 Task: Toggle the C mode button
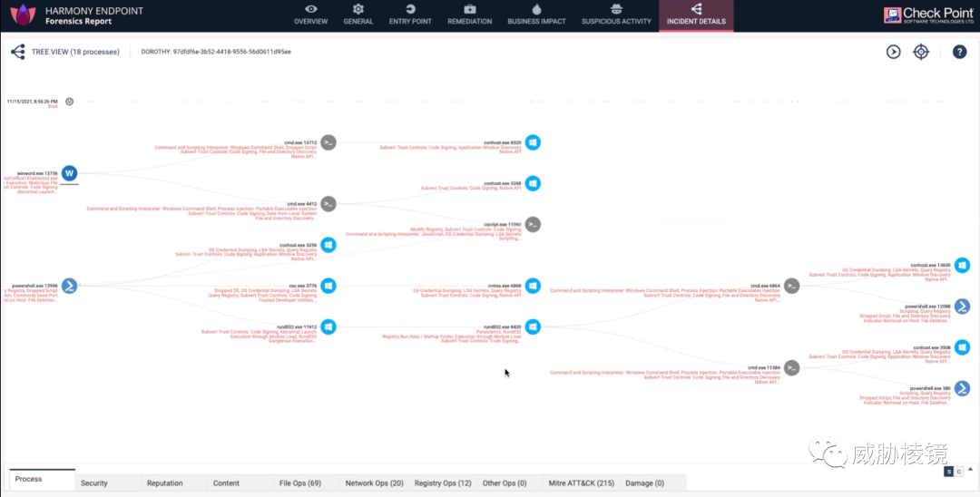[957, 472]
